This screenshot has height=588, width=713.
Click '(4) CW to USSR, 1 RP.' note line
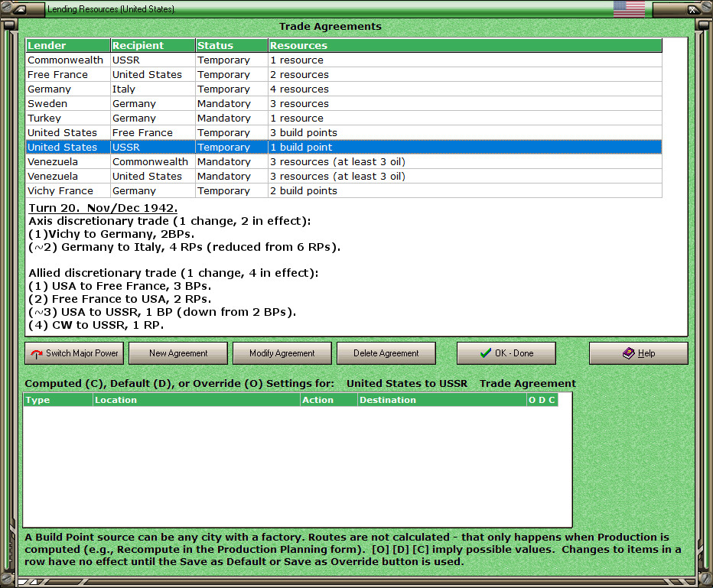click(96, 325)
